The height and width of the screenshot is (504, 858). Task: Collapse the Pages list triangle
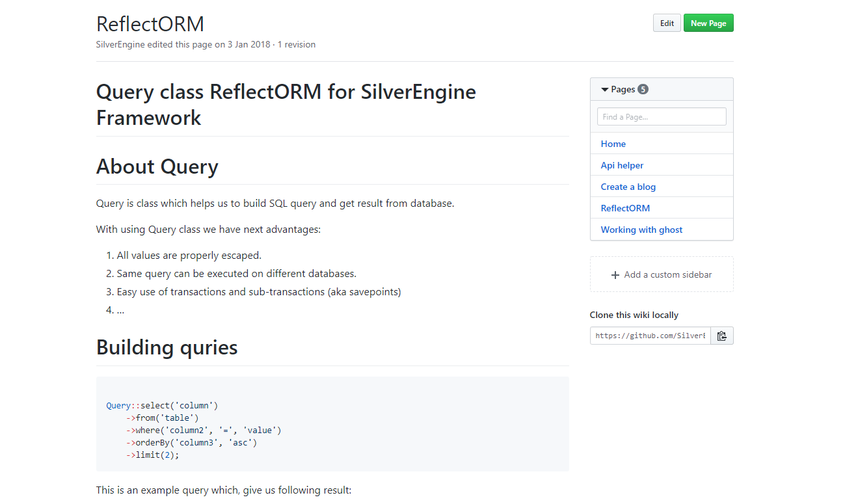point(605,90)
